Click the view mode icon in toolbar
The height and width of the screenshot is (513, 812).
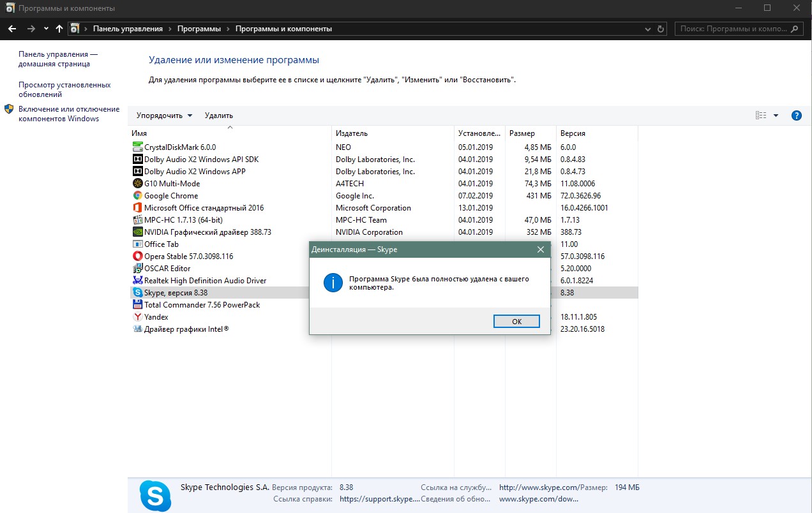(761, 115)
